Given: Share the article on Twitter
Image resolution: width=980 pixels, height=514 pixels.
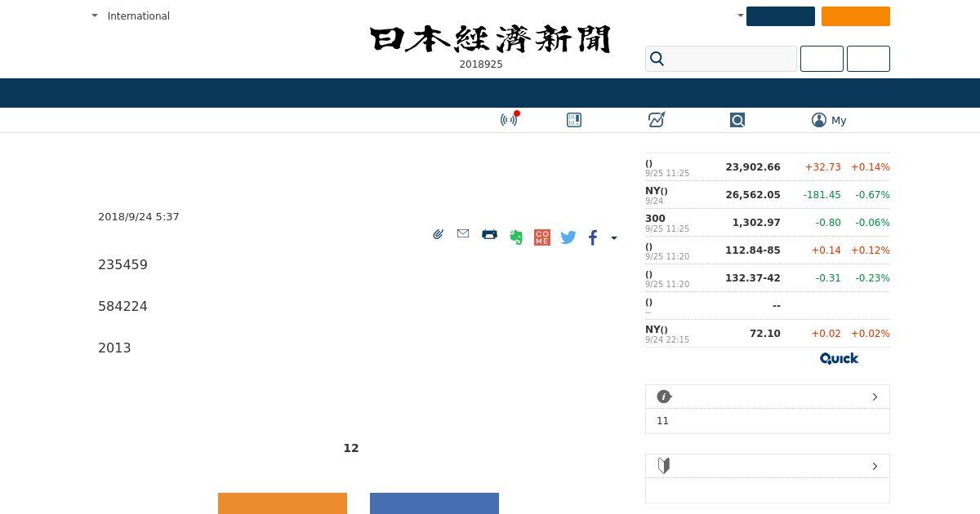Looking at the screenshot, I should tap(568, 237).
